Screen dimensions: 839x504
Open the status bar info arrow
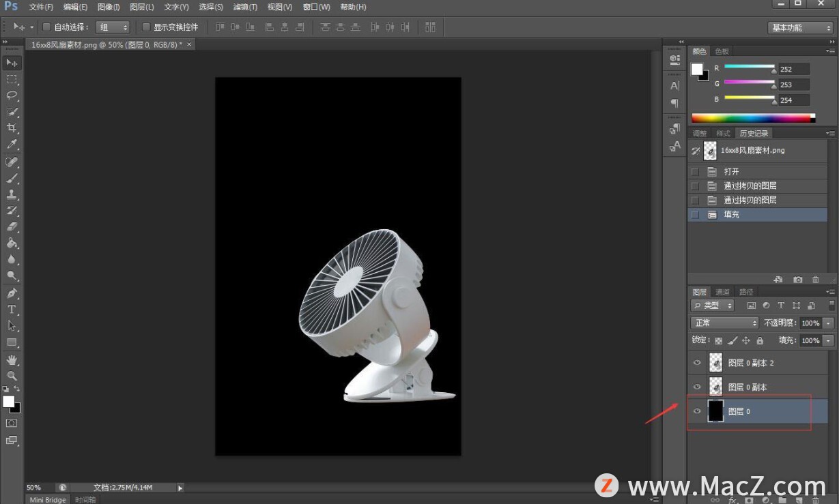pyautogui.click(x=180, y=488)
